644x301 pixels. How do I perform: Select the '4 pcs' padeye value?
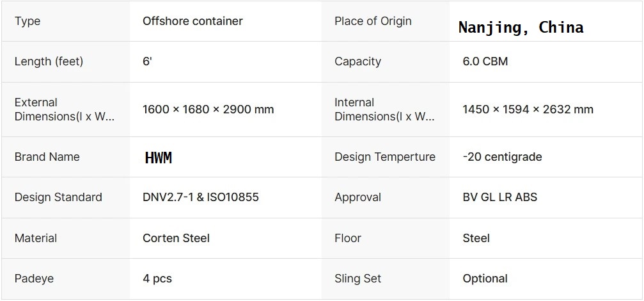pos(157,279)
